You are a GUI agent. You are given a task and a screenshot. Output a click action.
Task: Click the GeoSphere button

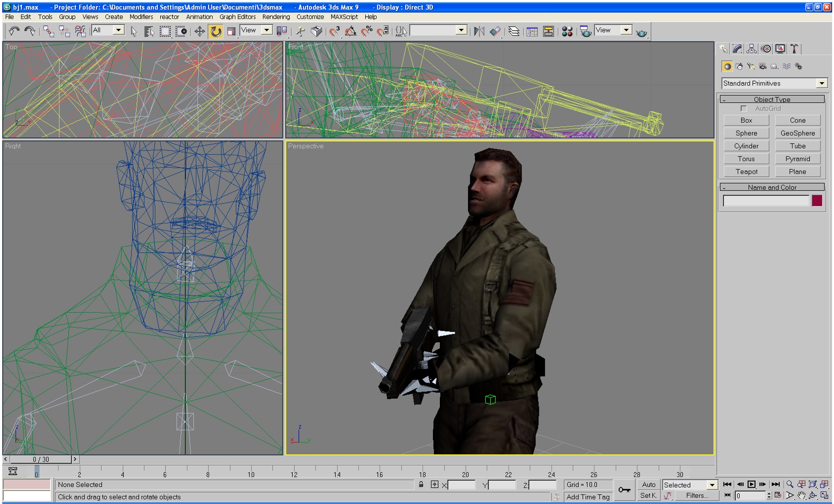pos(797,133)
